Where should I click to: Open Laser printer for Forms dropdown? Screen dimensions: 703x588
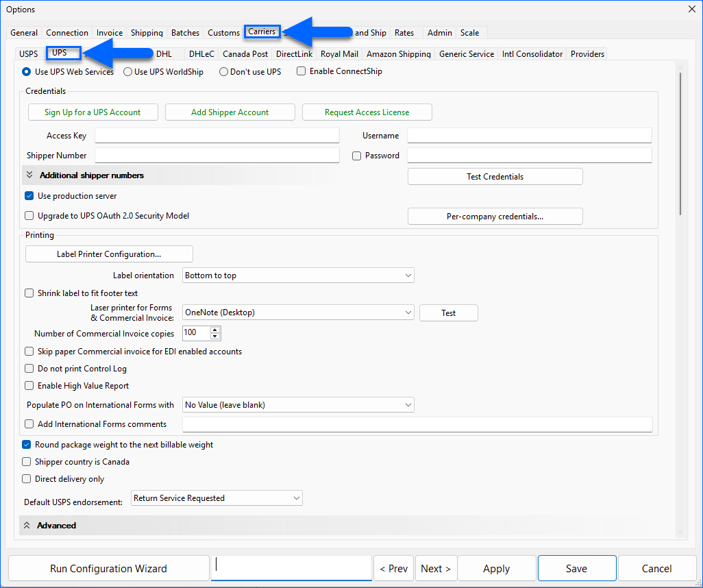[298, 313]
